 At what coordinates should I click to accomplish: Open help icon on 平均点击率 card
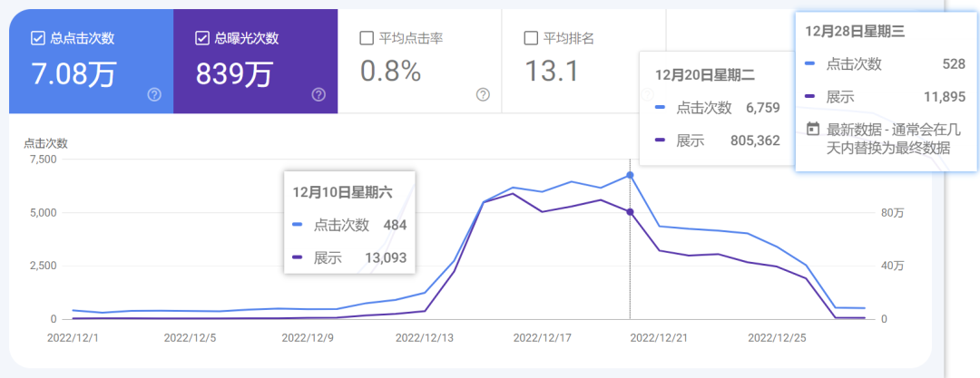coord(483,95)
